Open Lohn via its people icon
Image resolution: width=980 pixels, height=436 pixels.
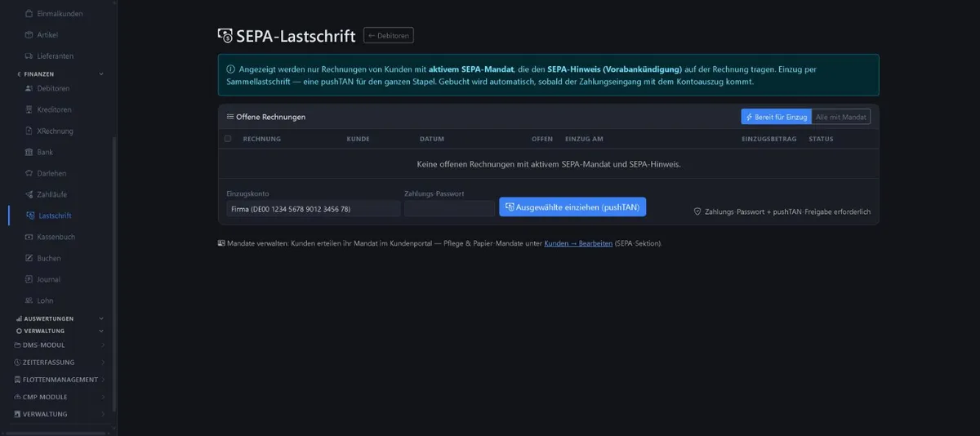pyautogui.click(x=29, y=300)
